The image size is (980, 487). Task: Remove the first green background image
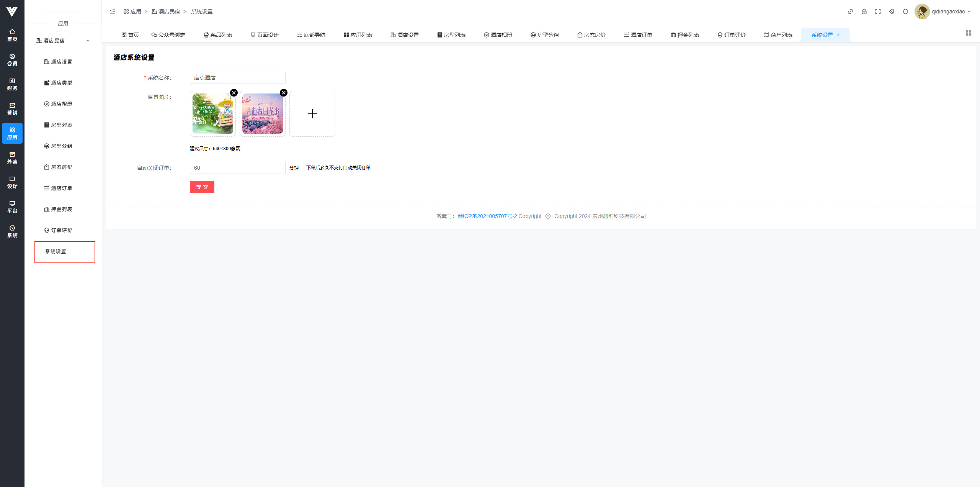[x=234, y=93]
